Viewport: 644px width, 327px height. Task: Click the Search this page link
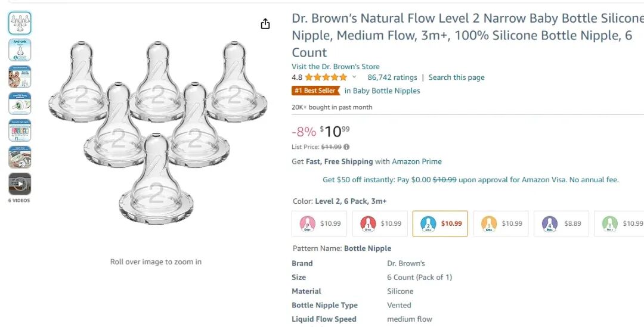coord(456,77)
